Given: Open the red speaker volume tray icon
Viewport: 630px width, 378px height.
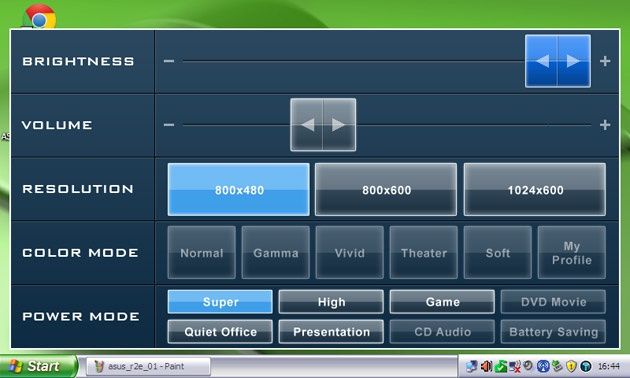Looking at the screenshot, I should (487, 366).
